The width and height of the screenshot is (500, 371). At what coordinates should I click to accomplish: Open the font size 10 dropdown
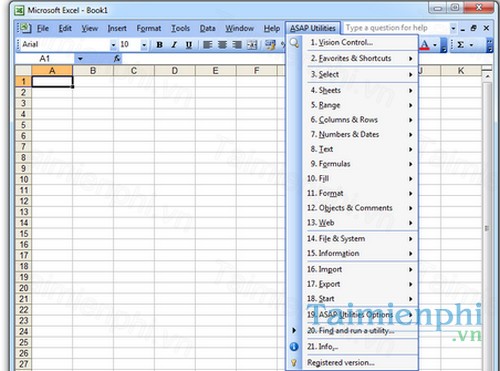144,45
